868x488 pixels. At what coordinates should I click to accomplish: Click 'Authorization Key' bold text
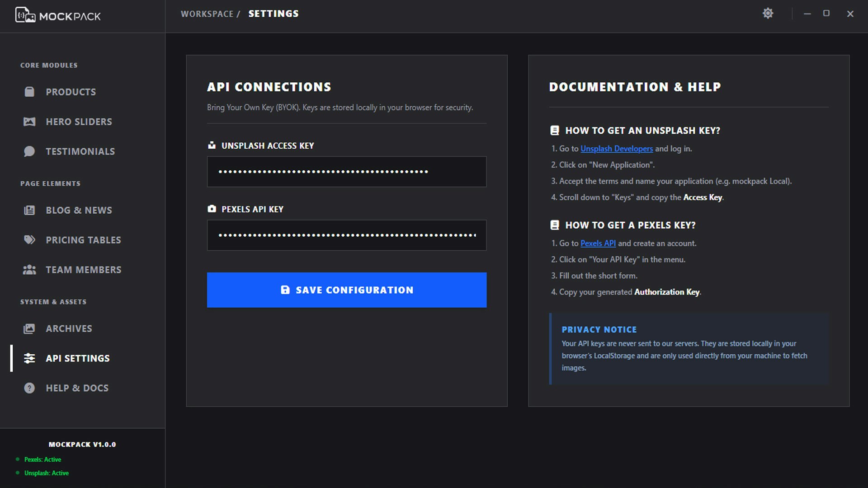(x=667, y=292)
